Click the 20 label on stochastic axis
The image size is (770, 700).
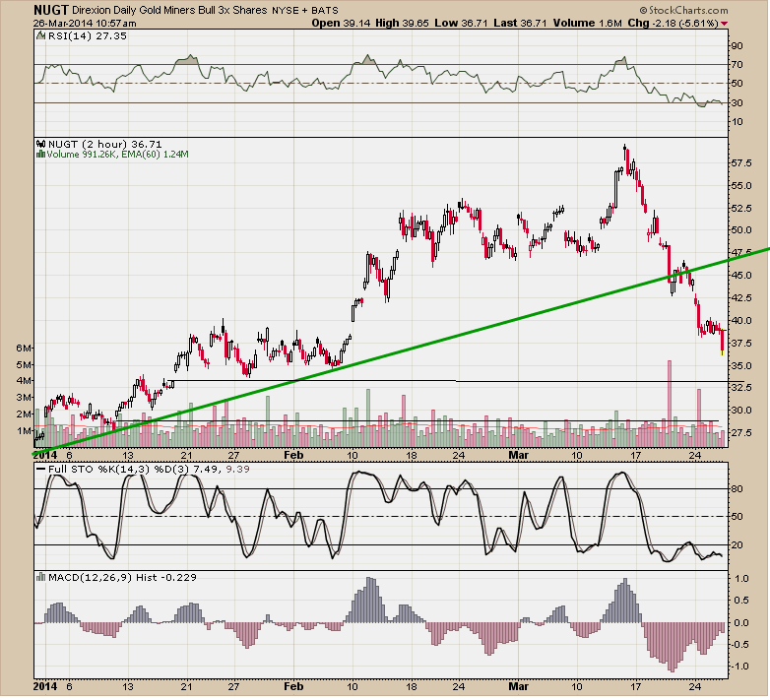[x=738, y=545]
